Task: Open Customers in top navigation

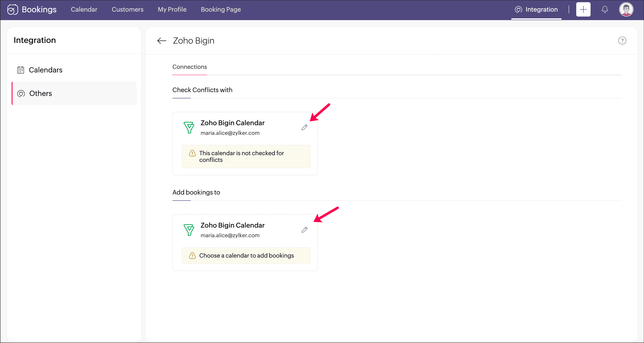Action: (x=128, y=9)
